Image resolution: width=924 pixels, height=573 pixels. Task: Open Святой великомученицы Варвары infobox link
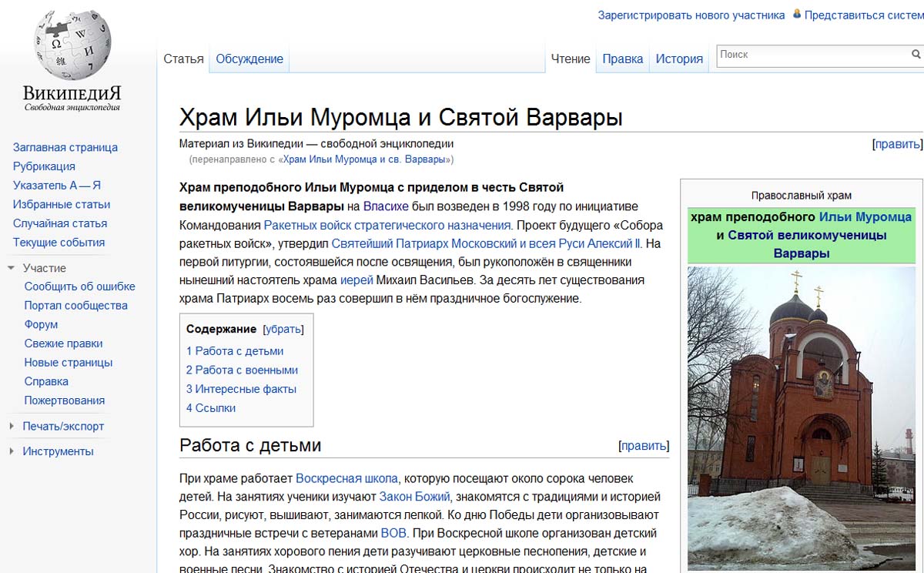coord(807,244)
